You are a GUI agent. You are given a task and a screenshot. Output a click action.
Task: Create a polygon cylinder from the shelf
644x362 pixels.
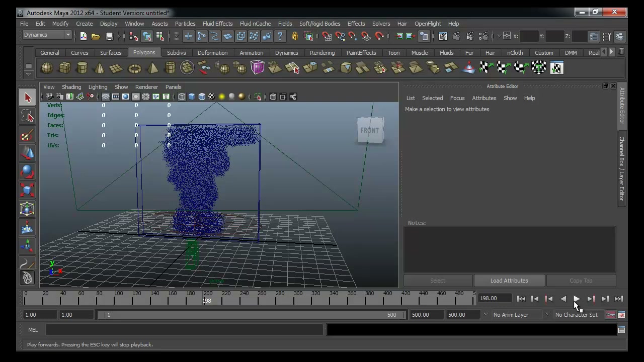(x=82, y=68)
